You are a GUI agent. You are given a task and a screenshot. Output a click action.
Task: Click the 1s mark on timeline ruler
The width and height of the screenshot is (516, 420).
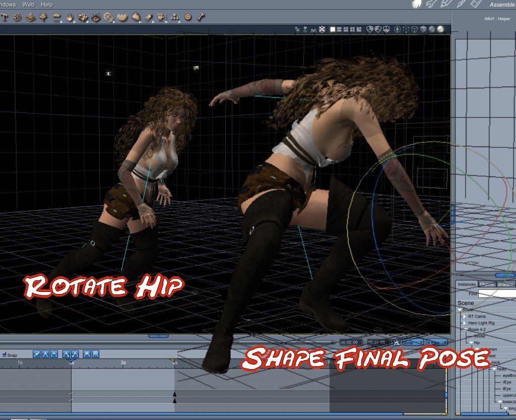pyautogui.click(x=20, y=363)
